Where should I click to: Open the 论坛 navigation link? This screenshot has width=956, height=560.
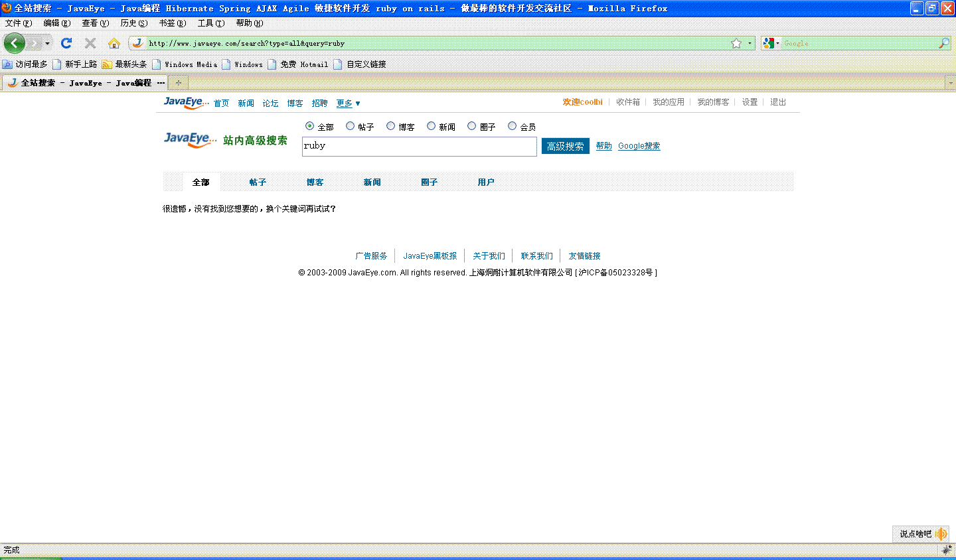[270, 104]
